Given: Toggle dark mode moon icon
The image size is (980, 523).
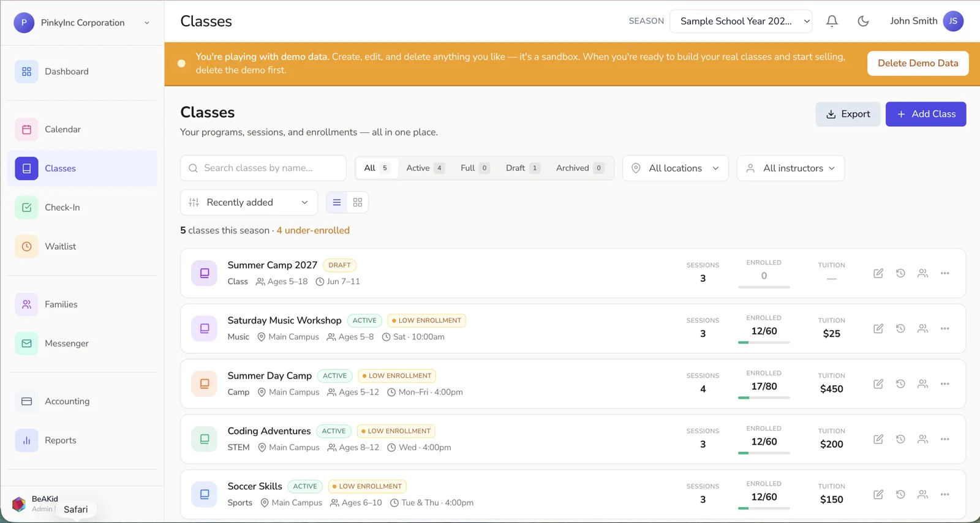Looking at the screenshot, I should pos(863,21).
